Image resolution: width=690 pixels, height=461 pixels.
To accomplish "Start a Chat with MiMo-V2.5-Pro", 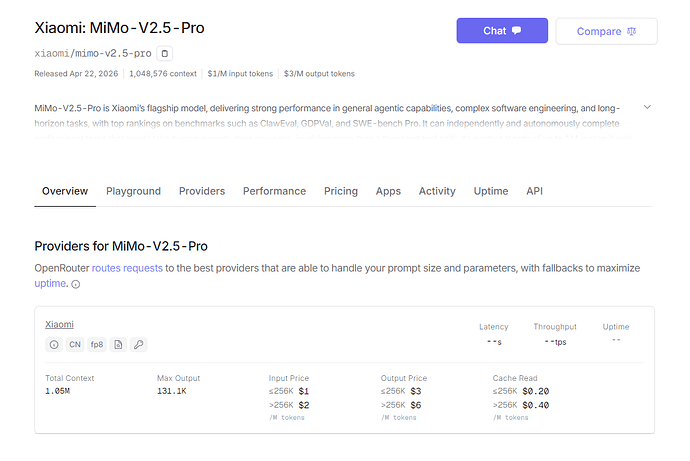I will click(502, 31).
